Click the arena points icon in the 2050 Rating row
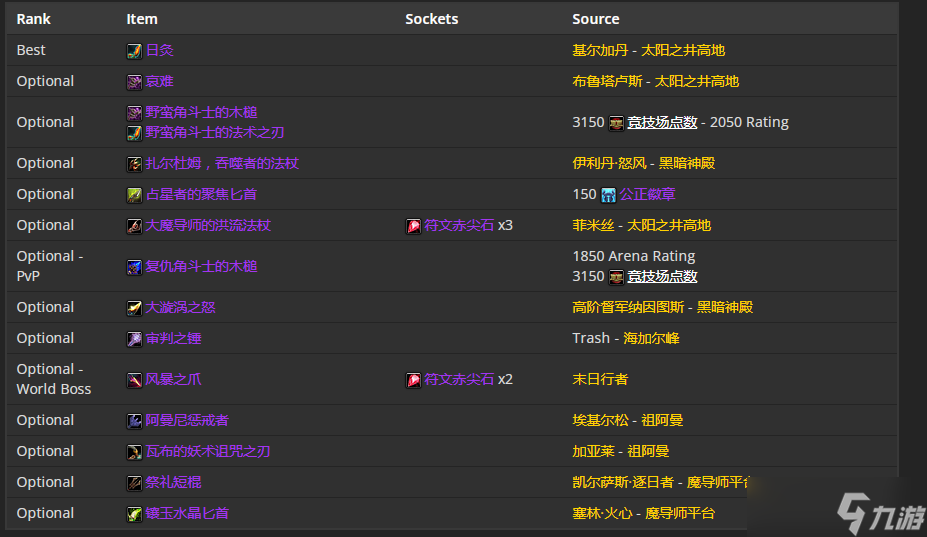This screenshot has height=537, width=927. 616,123
